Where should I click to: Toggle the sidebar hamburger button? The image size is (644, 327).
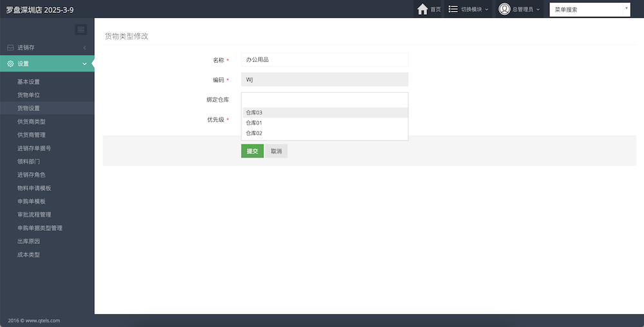tap(81, 29)
